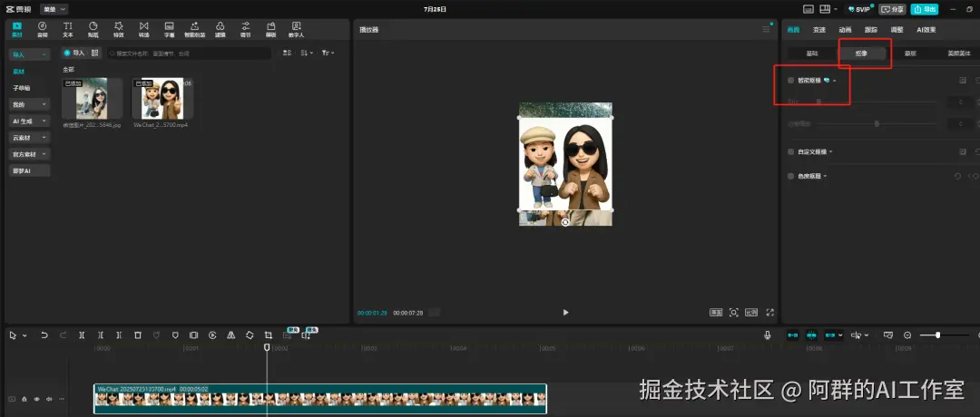
Task: Enable the 智能抠像 smart cutout checkbox
Action: pos(790,81)
